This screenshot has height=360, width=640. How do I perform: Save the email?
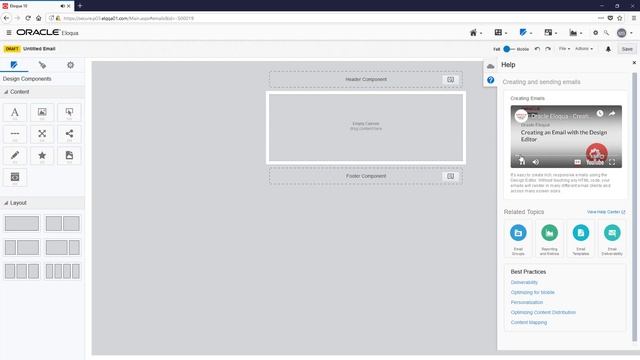(x=627, y=49)
